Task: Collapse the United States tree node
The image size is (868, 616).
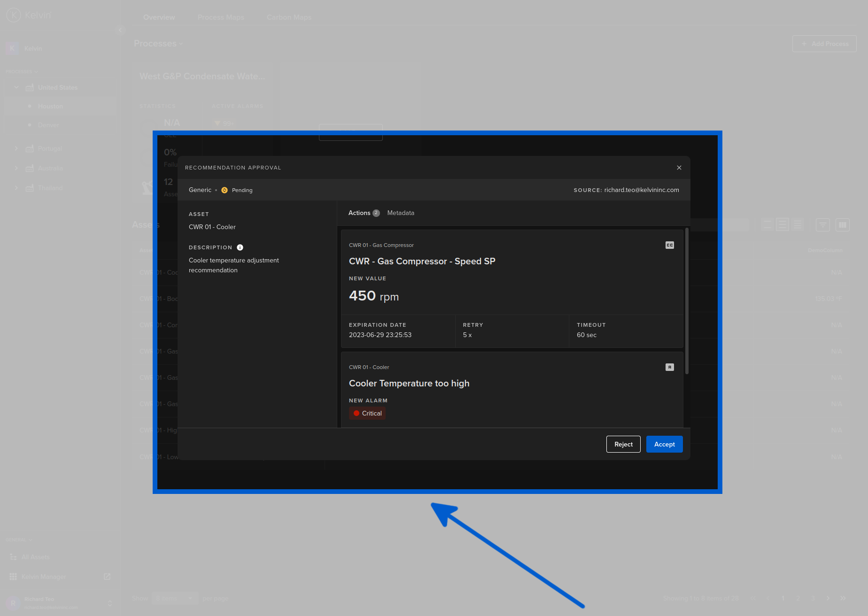Action: click(x=16, y=87)
